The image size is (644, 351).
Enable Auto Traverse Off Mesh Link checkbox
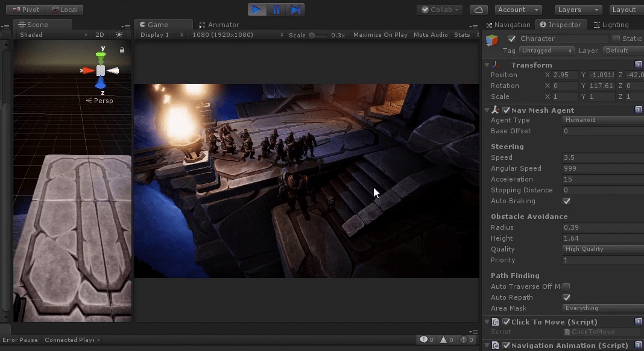coord(566,286)
